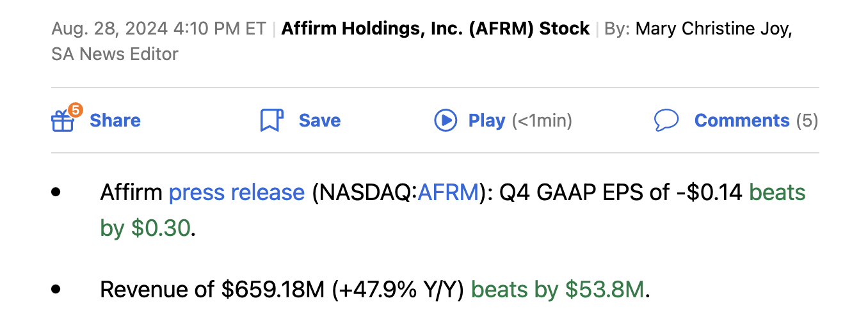The image size is (868, 312).
Task: Click the 'beats by $53.8M' revenue link
Action: (x=558, y=290)
